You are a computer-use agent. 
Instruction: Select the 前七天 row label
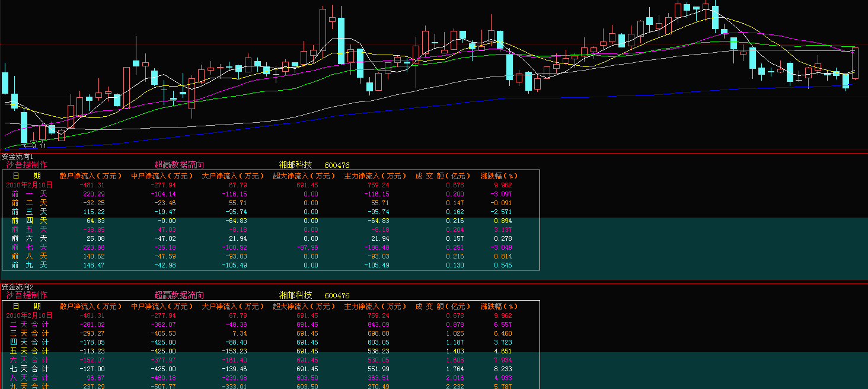tap(29, 247)
